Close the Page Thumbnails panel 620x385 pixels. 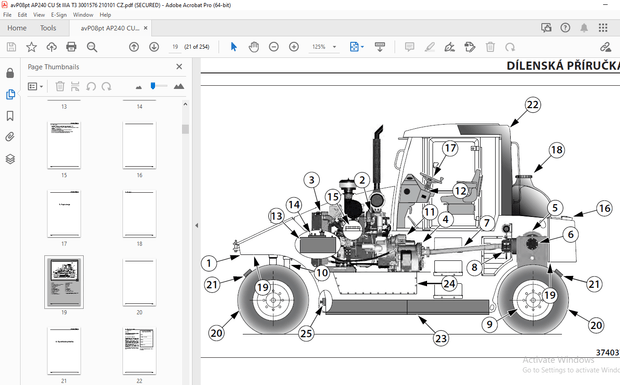pos(179,67)
